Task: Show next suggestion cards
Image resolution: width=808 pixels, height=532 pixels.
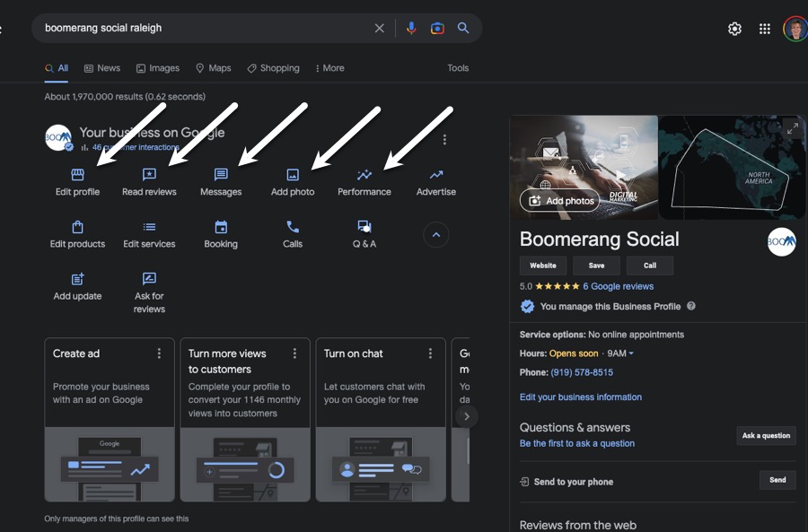Action: (466, 416)
